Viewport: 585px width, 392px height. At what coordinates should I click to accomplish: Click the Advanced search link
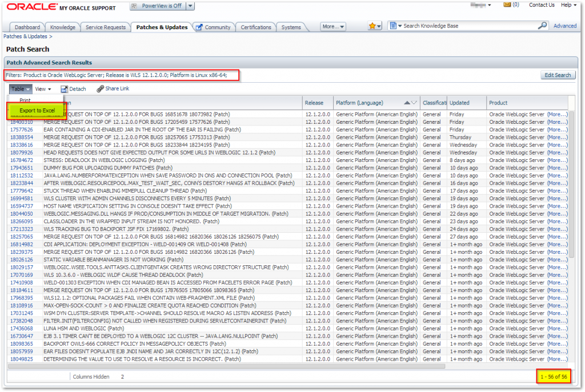[565, 26]
